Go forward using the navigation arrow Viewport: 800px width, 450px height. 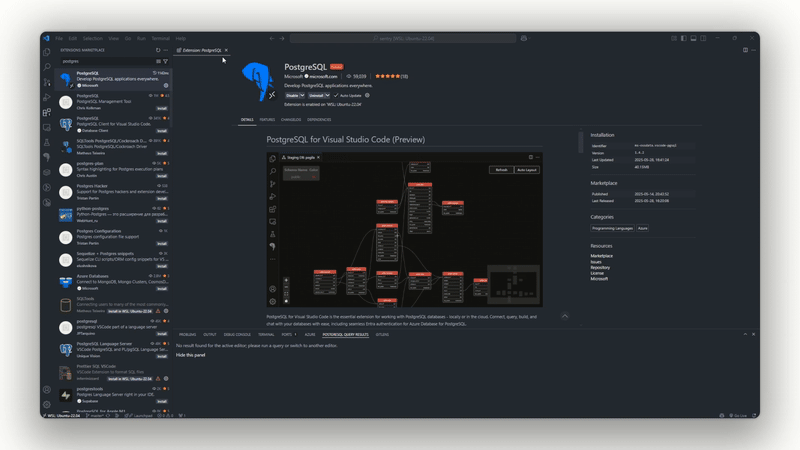point(282,38)
